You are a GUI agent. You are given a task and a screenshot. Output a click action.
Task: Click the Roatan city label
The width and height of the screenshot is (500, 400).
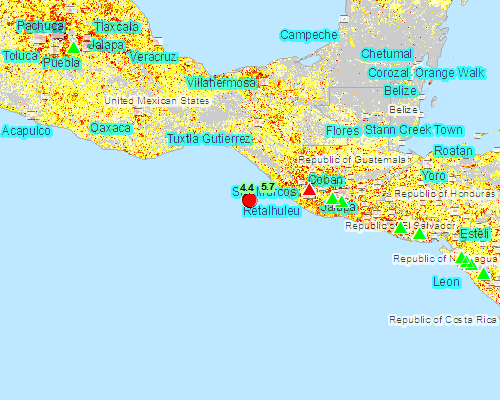point(453,151)
